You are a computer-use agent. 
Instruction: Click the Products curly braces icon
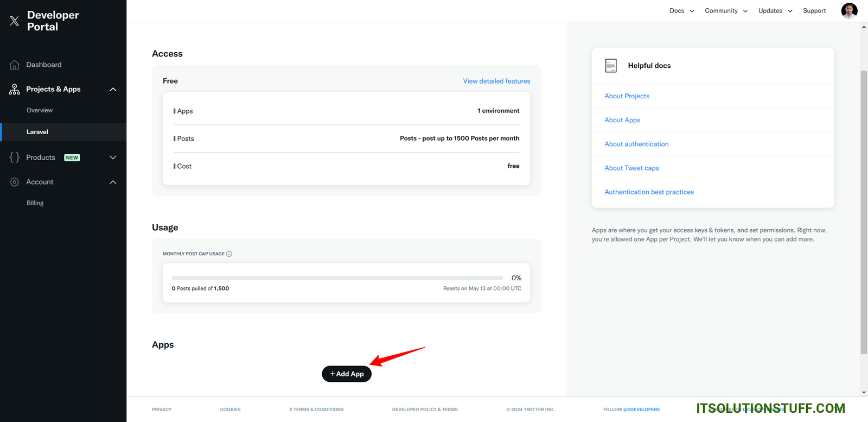coord(15,158)
